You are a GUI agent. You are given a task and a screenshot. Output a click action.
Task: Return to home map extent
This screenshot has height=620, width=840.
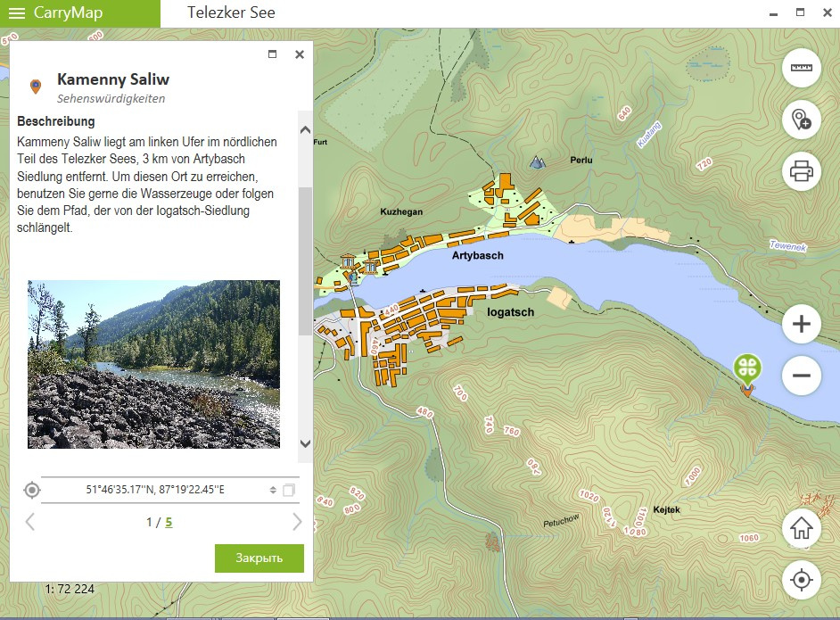point(801,528)
